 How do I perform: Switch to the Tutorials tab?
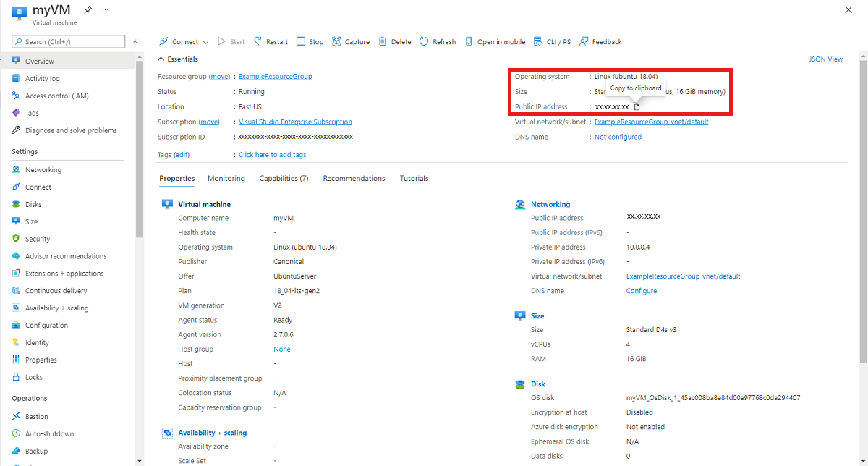414,179
